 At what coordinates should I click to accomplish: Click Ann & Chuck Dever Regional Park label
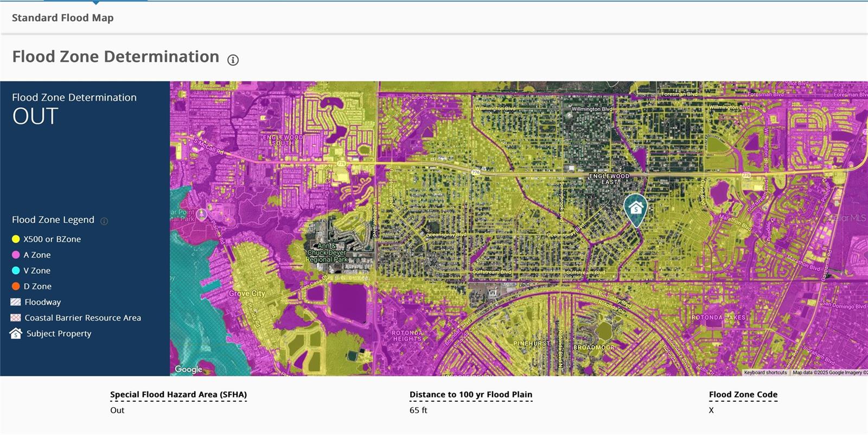pos(327,253)
